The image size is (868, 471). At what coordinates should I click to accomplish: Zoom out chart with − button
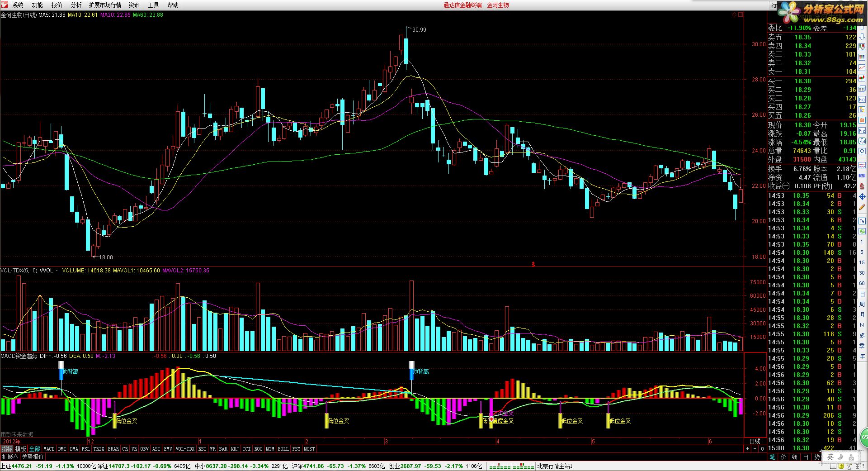(755, 449)
